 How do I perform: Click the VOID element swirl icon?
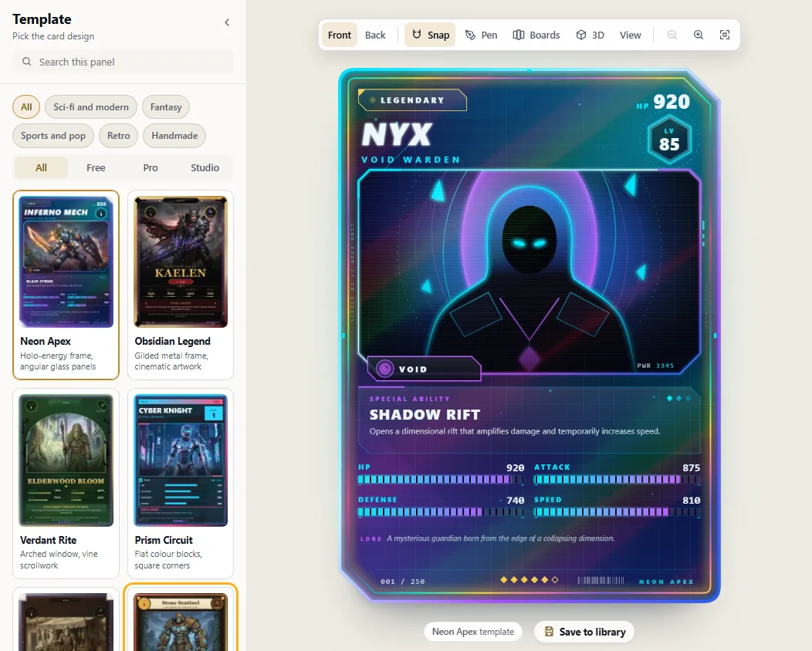pos(384,369)
